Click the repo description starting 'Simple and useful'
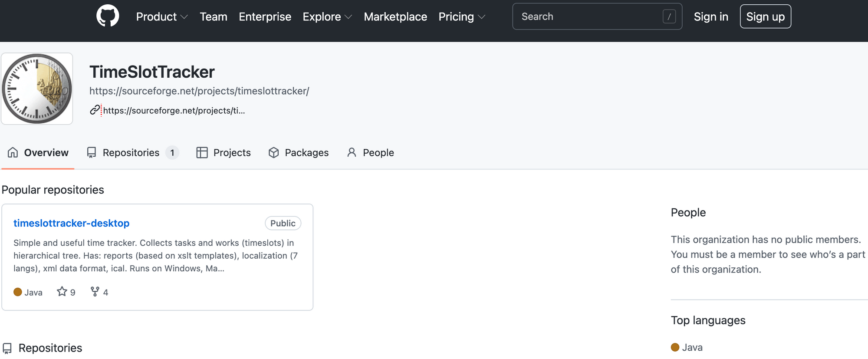The height and width of the screenshot is (359, 868). (x=155, y=256)
